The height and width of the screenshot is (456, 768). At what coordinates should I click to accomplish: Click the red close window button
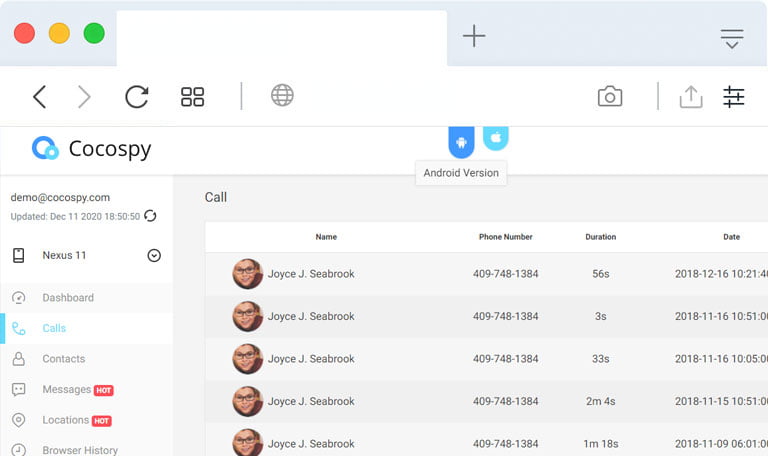(x=24, y=33)
